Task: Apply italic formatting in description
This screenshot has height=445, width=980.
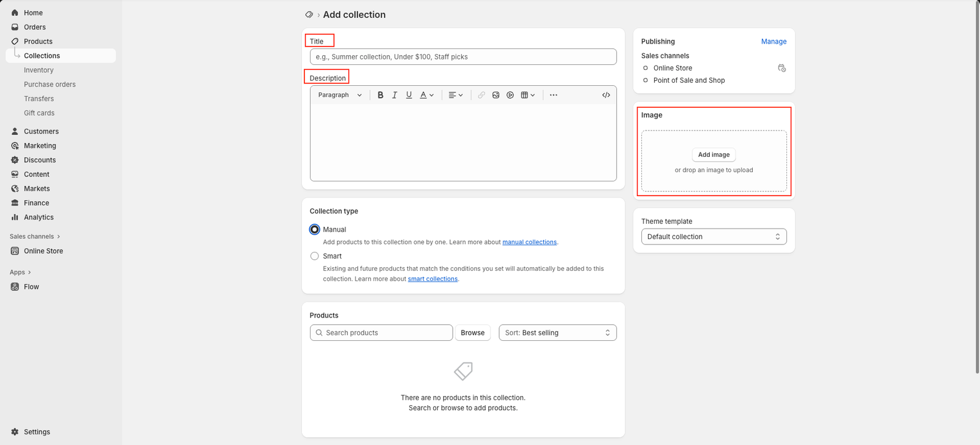Action: [x=394, y=95]
